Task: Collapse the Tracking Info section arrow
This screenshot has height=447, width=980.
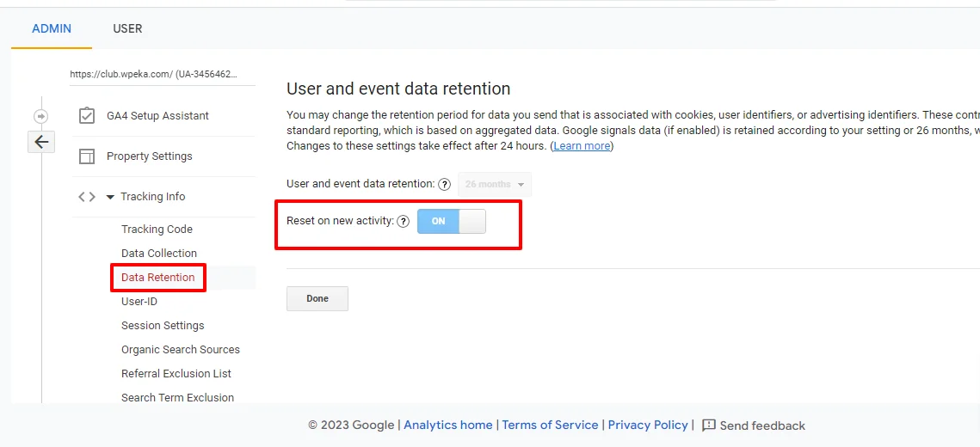Action: point(110,197)
